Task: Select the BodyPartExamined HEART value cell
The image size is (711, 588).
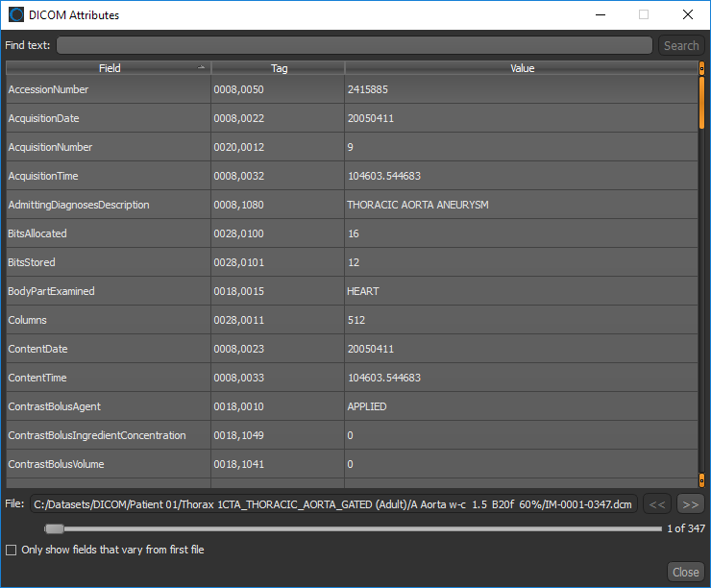Action: tap(522, 291)
